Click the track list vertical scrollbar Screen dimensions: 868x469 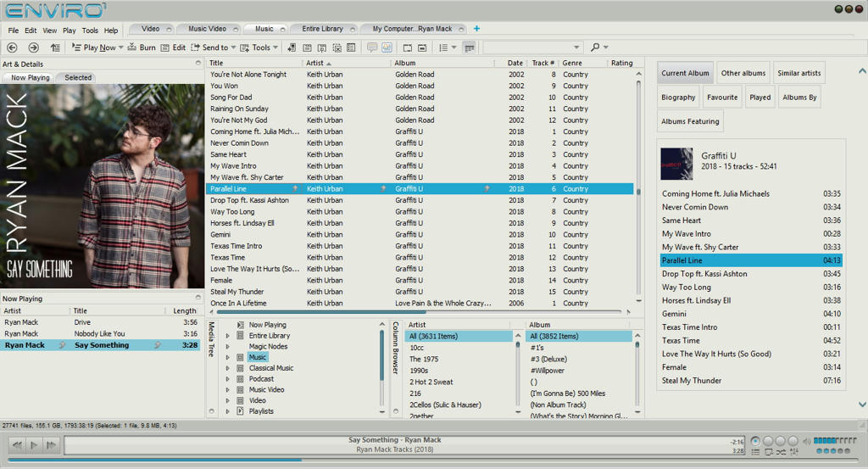tap(638, 188)
